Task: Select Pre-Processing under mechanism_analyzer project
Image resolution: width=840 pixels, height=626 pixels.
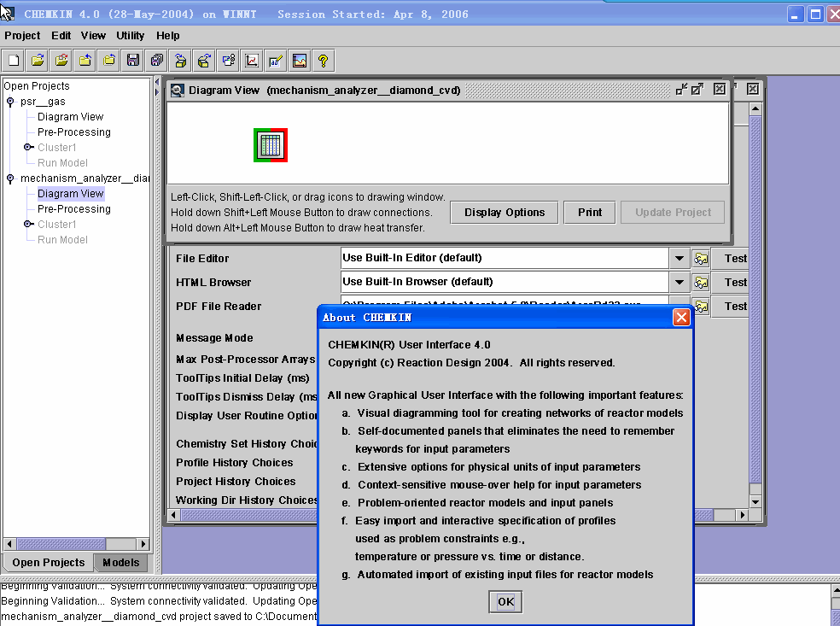Action: [74, 209]
